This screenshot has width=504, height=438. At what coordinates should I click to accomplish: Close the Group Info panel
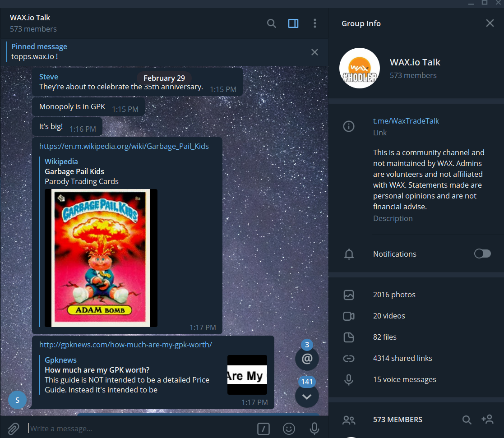click(490, 23)
